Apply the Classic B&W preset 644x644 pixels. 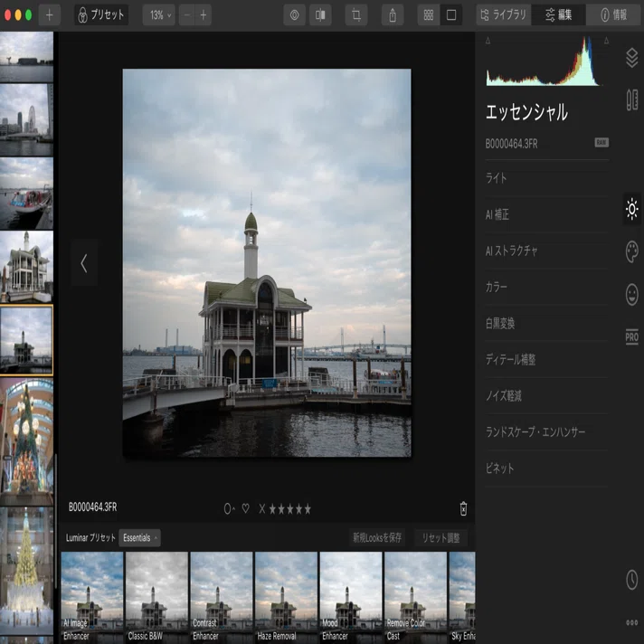[156, 598]
